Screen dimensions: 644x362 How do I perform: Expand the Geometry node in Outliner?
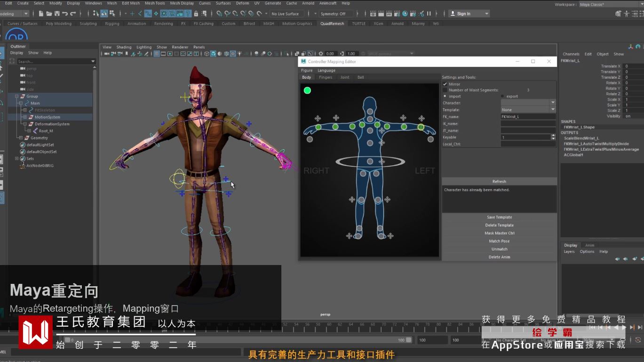[21, 138]
